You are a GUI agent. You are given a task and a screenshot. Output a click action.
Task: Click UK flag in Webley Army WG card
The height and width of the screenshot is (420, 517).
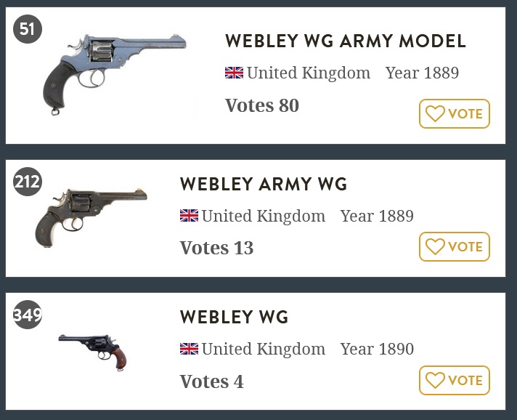click(x=189, y=216)
